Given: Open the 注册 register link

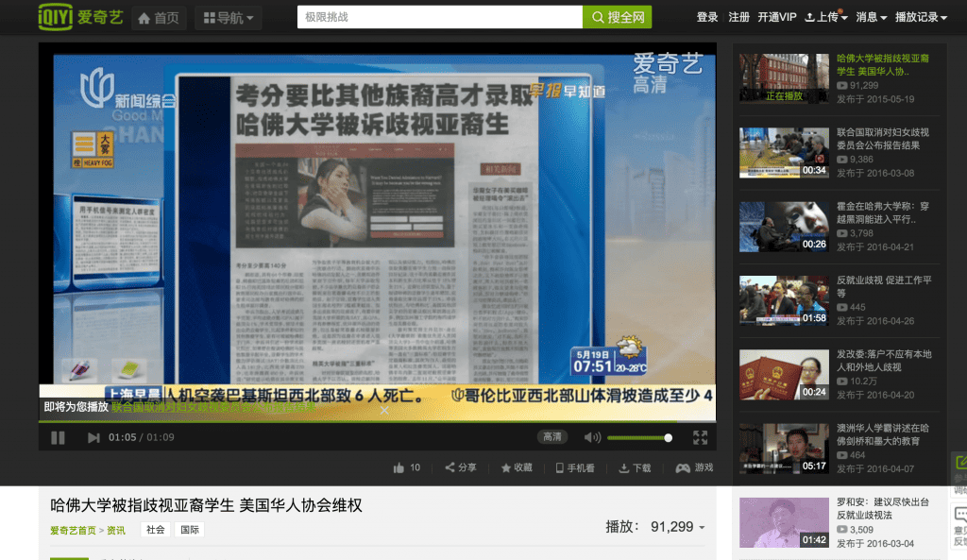Looking at the screenshot, I should (738, 17).
